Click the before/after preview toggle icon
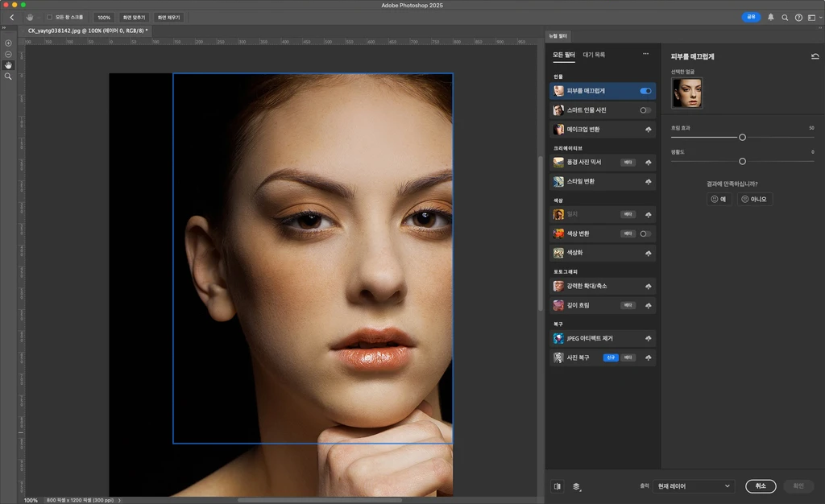 pyautogui.click(x=557, y=486)
